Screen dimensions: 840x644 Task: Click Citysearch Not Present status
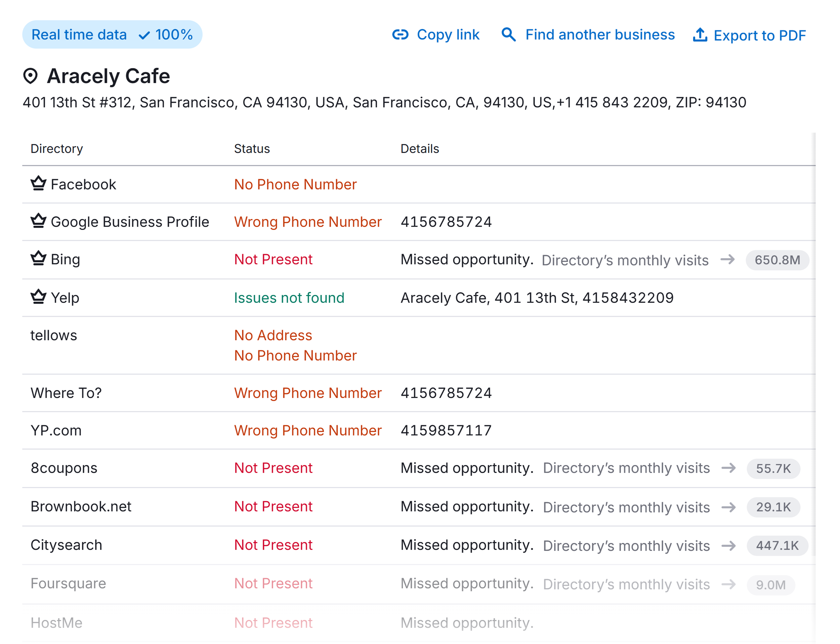point(274,545)
